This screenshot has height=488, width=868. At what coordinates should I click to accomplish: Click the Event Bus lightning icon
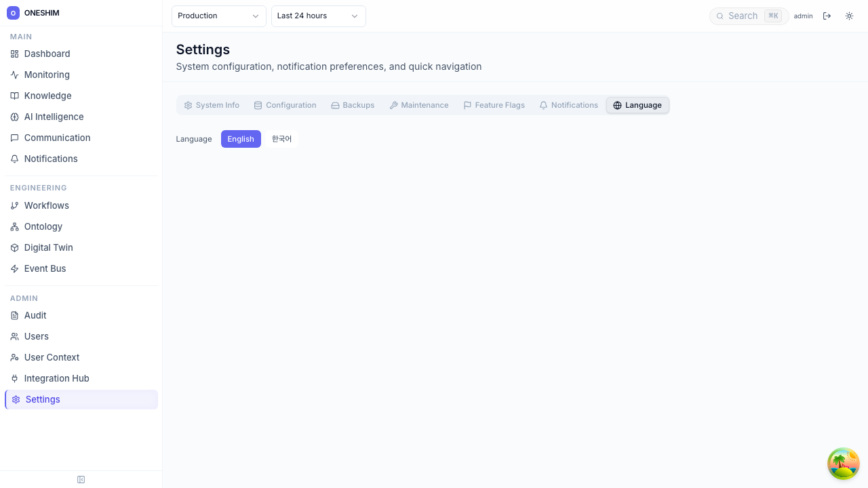point(14,269)
